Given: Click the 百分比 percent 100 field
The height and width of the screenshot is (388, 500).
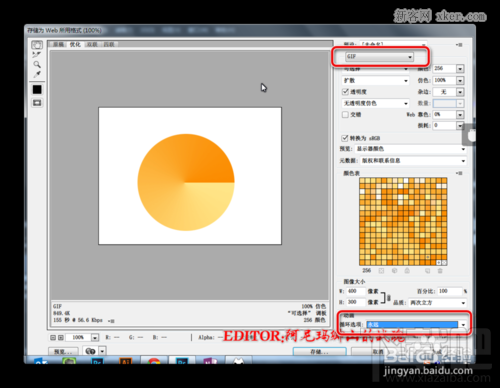Looking at the screenshot, I should [x=450, y=291].
